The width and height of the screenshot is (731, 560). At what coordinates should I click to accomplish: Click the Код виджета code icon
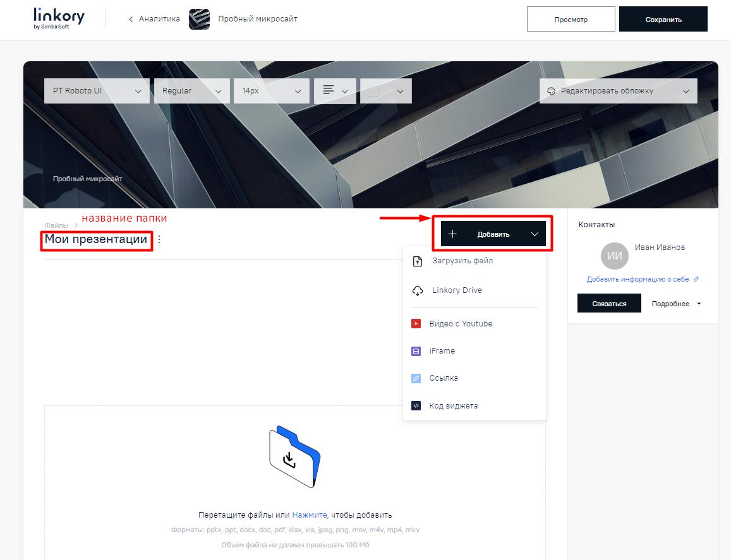coord(416,406)
